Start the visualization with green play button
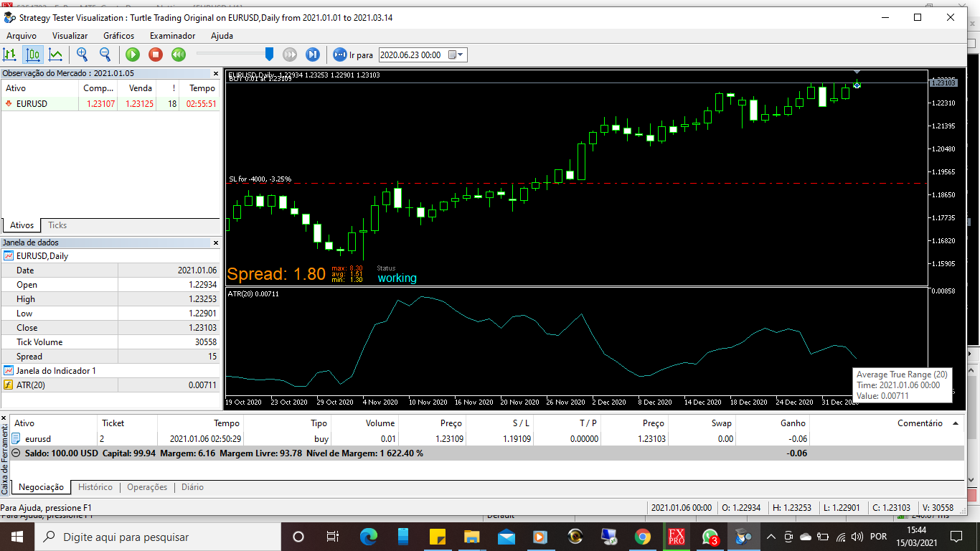 (x=133, y=55)
